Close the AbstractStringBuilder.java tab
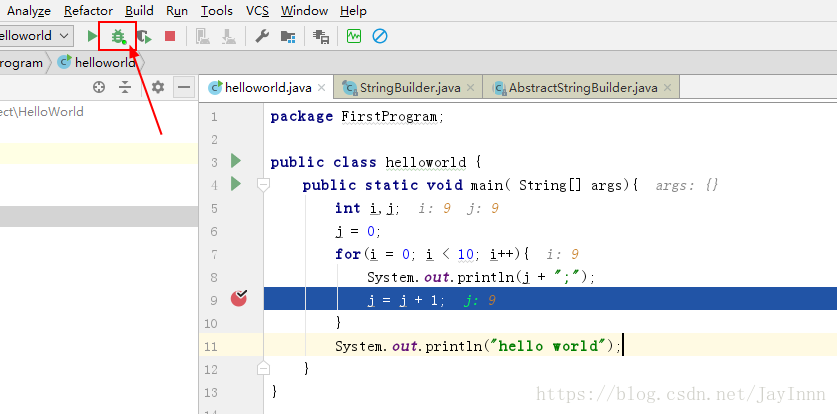Viewport: 837px width, 414px height. pos(667,87)
